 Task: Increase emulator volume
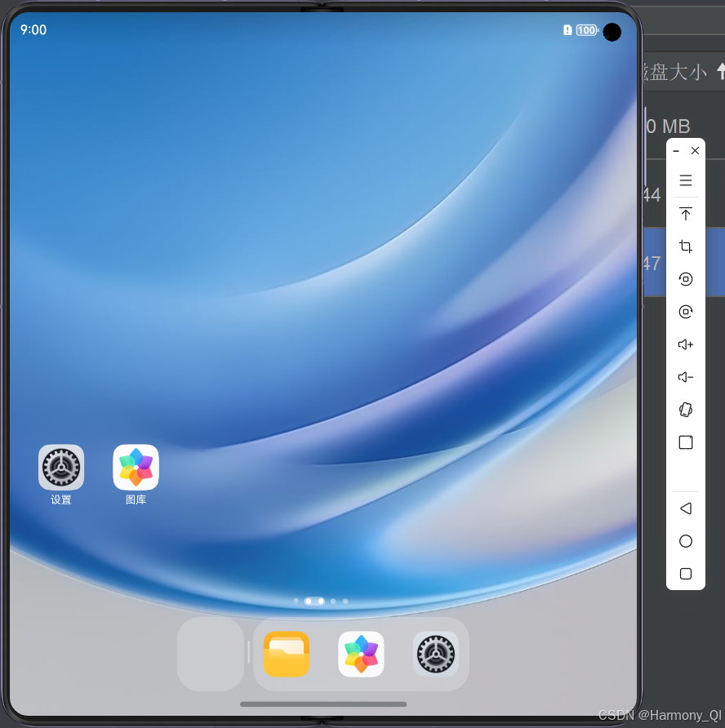(686, 344)
